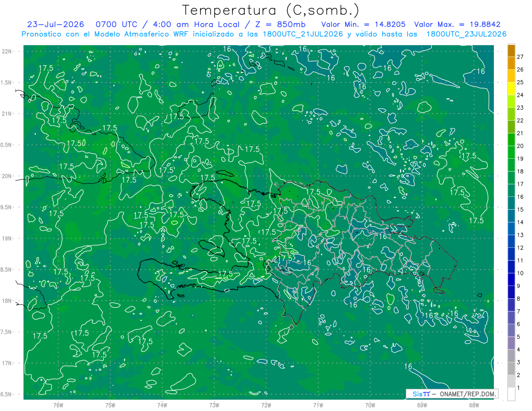Screen dimensions: 532x411
Task: Select the pressure level "Z = 850mb"
Action: pyautogui.click(x=280, y=24)
